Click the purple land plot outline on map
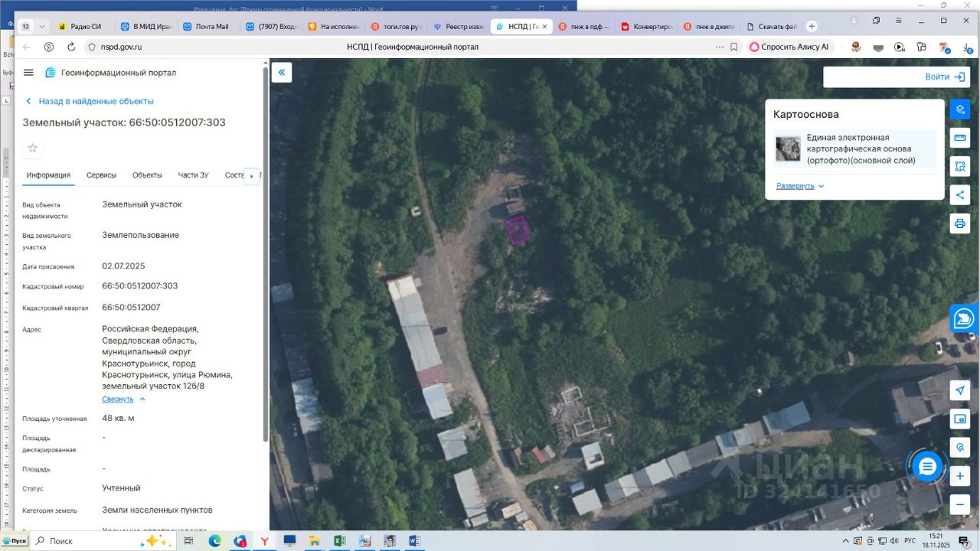 coord(518,230)
